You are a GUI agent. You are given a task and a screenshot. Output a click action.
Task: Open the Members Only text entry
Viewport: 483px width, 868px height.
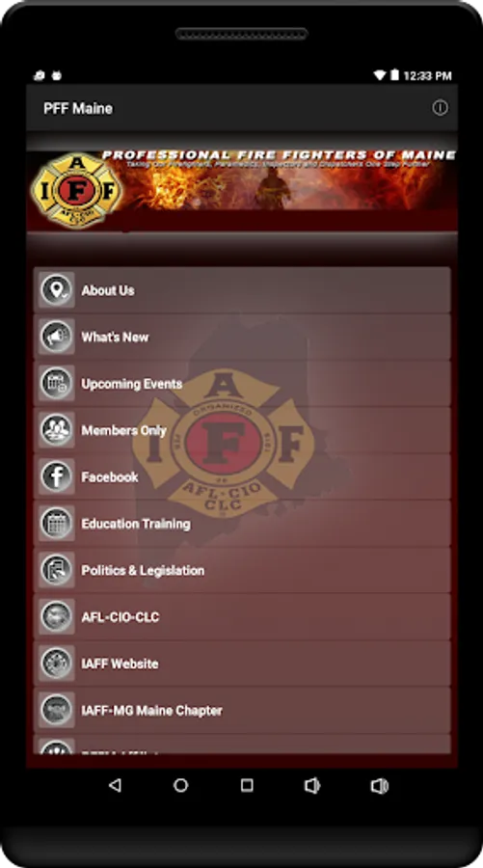124,430
